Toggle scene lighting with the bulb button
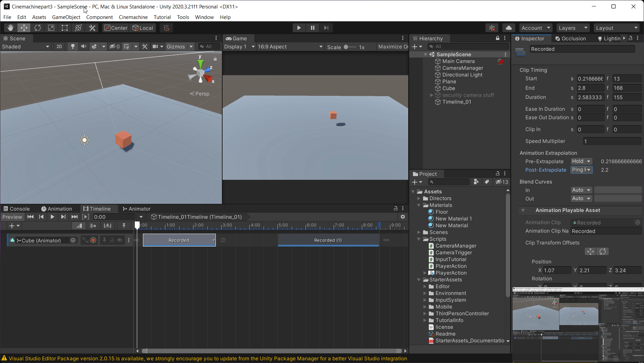 [72, 47]
